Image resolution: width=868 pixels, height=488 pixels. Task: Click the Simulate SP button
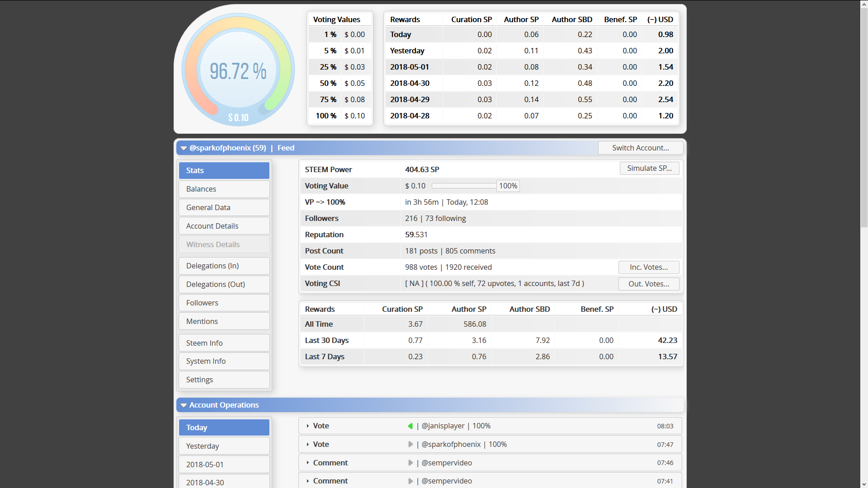pos(649,168)
